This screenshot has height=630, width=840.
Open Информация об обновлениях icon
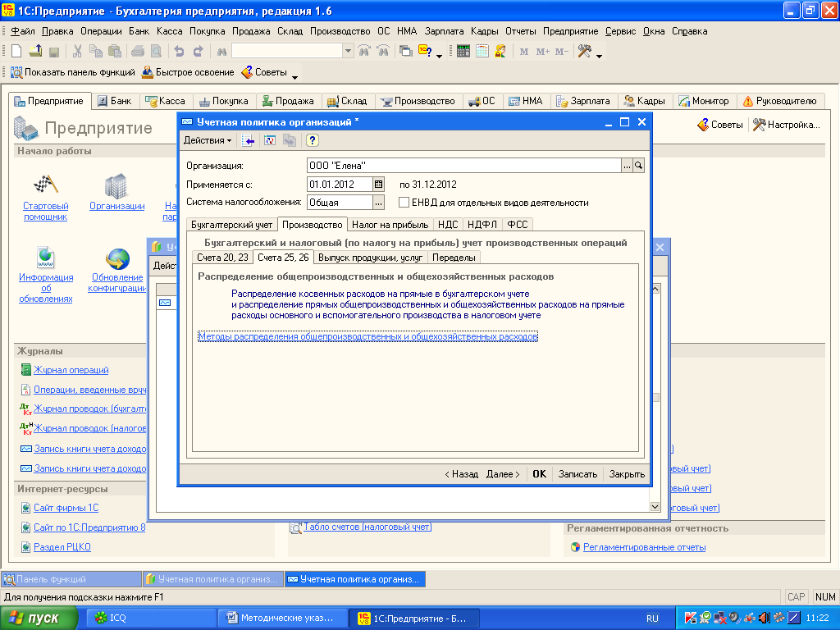(46, 257)
